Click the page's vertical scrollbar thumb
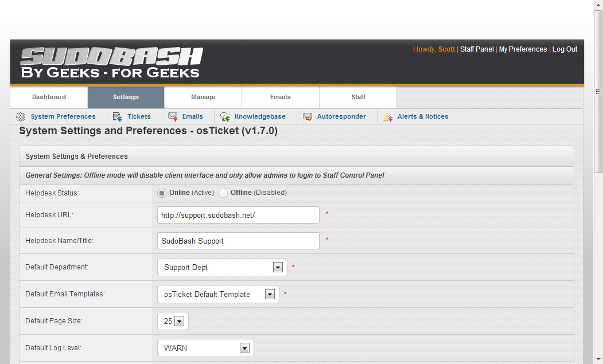603x364 pixels. click(598, 92)
